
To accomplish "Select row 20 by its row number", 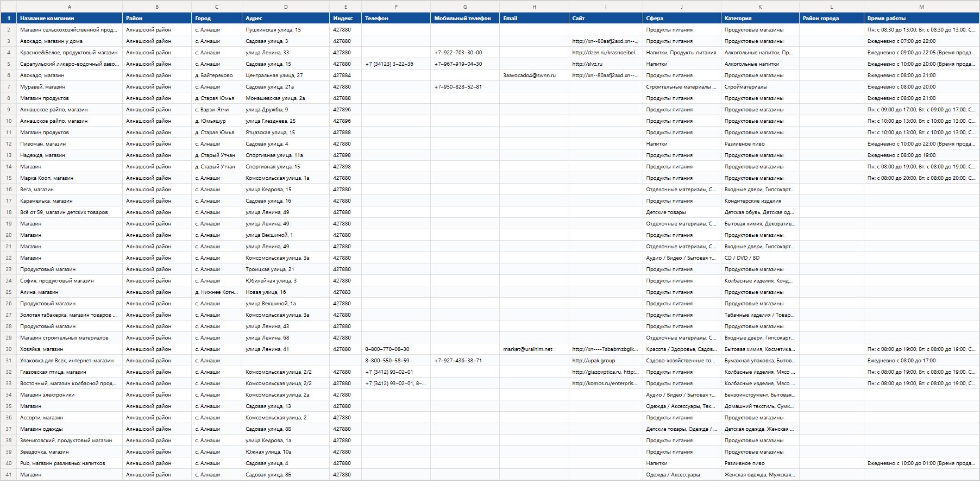I will coord(8,235).
